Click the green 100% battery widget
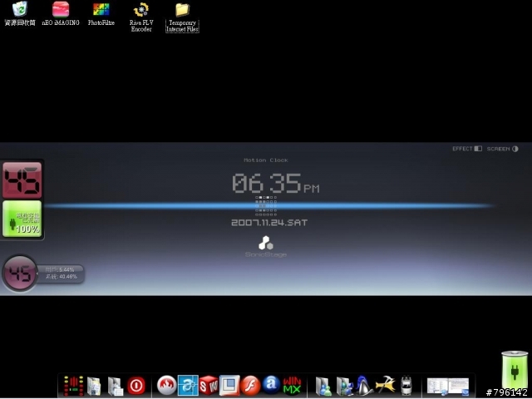 [22, 219]
